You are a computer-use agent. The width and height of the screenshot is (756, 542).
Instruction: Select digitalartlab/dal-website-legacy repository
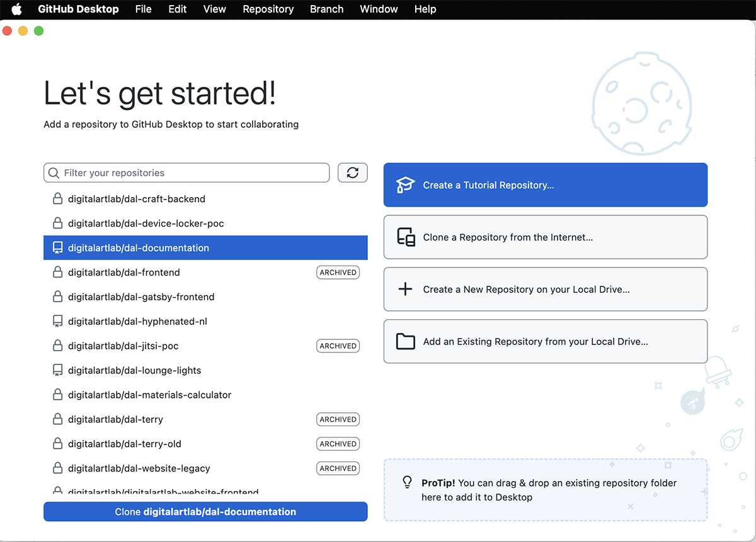coord(205,469)
